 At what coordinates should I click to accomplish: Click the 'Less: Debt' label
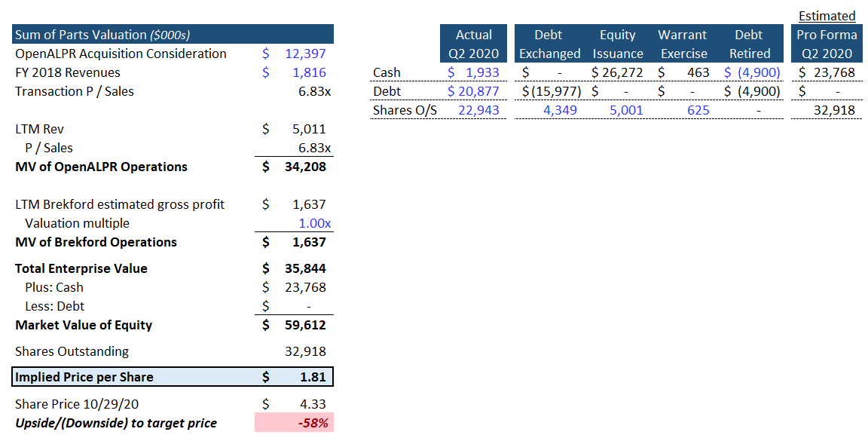(55, 306)
